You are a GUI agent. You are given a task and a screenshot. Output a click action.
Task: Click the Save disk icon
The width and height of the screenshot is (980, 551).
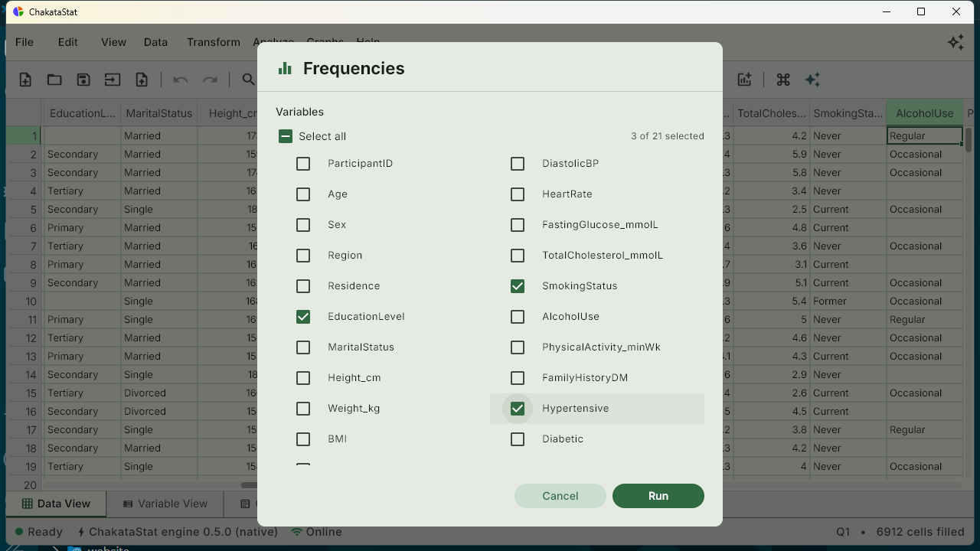[83, 80]
